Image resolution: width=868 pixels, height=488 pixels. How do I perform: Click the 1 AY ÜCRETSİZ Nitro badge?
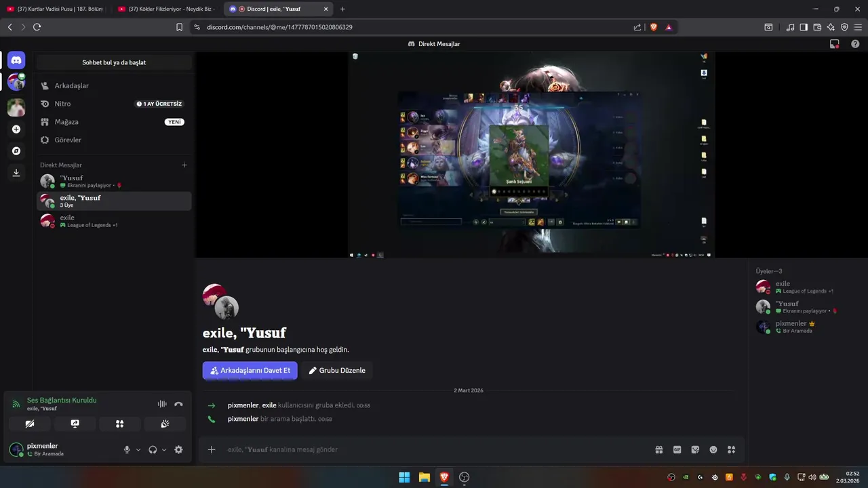(159, 104)
